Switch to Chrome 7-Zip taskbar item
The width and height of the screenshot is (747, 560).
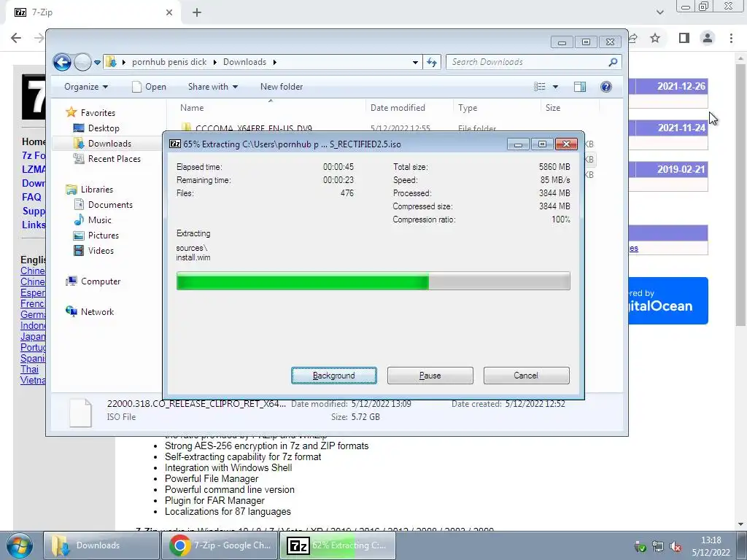pyautogui.click(x=220, y=545)
